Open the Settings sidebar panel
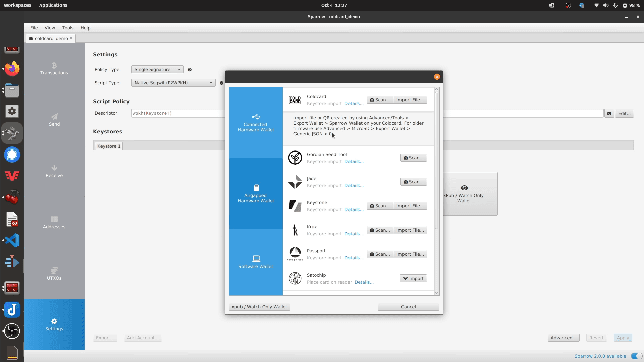644x362 pixels. (x=54, y=324)
